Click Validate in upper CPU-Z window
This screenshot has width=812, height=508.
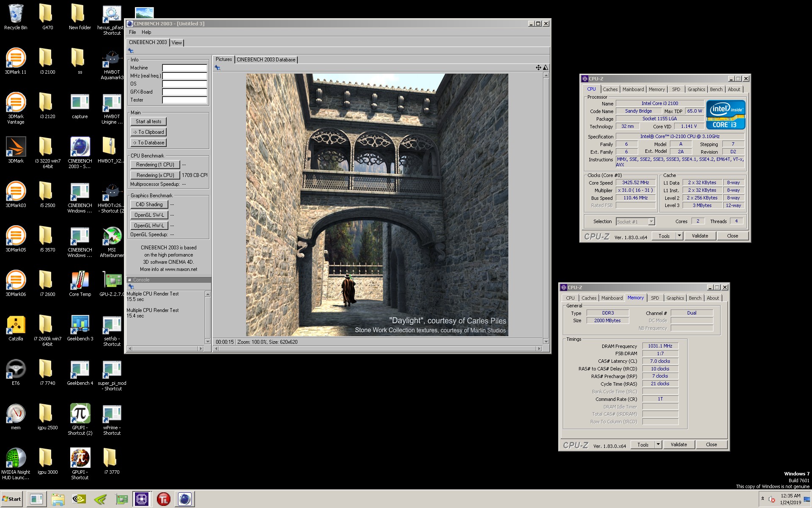point(700,236)
